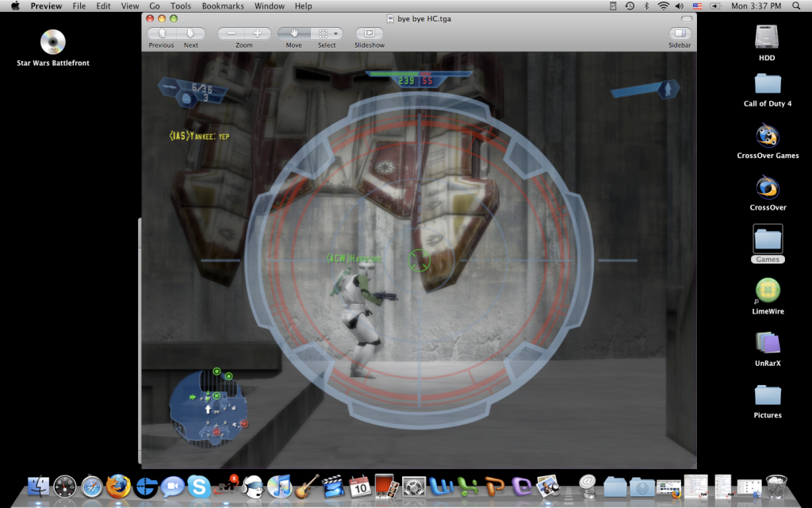Open Dashboard from the dock
The height and width of the screenshot is (508, 812).
(65, 487)
